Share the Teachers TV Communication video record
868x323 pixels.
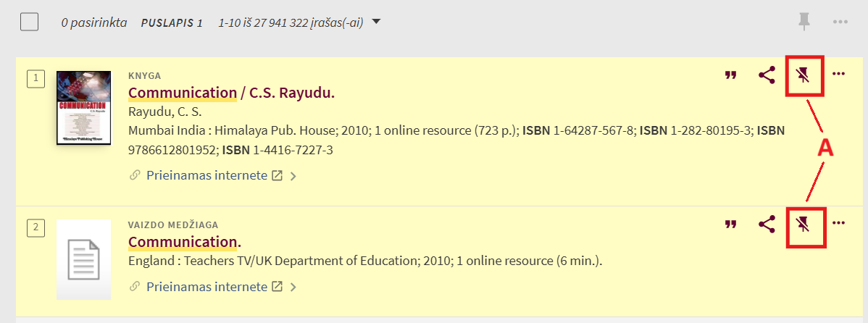767,224
